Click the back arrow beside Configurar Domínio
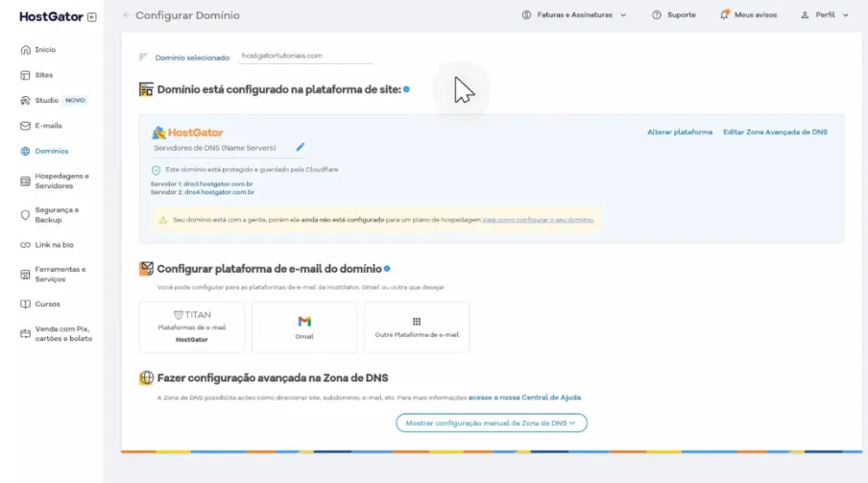 coord(126,15)
